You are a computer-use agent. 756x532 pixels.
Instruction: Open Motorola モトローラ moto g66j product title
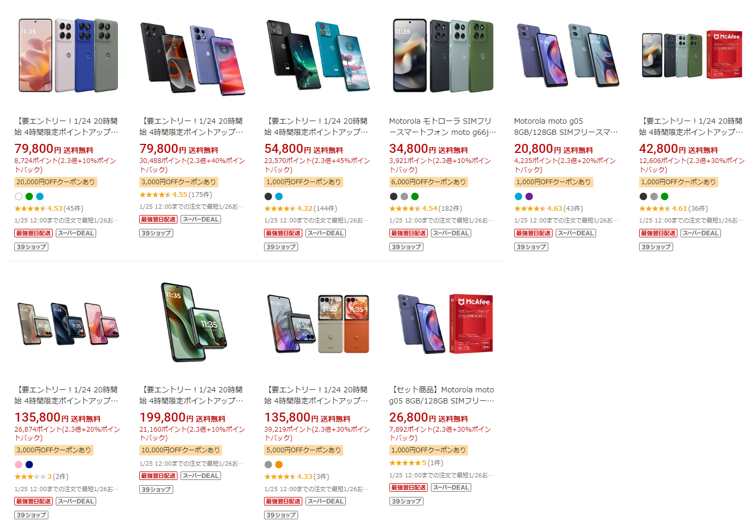click(442, 126)
